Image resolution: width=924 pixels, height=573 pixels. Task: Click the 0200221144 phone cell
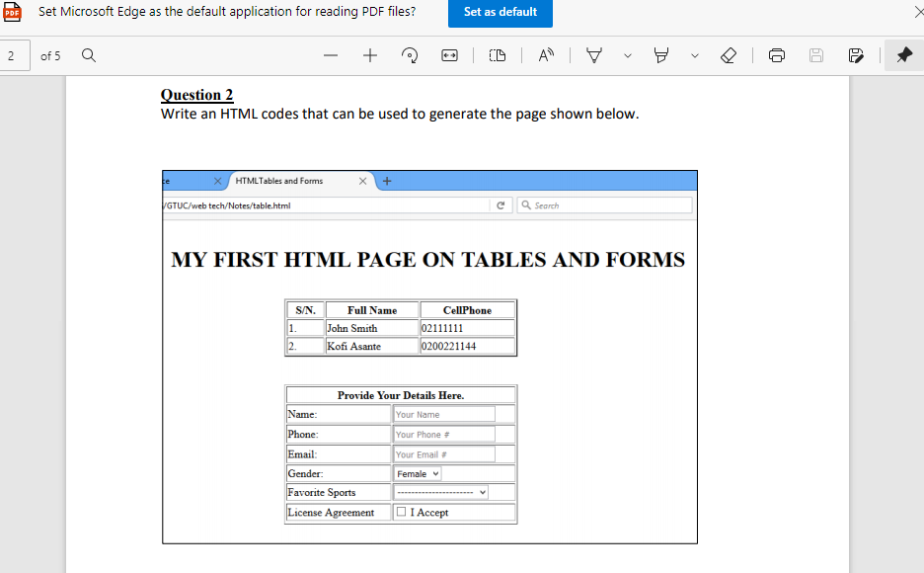pos(467,346)
